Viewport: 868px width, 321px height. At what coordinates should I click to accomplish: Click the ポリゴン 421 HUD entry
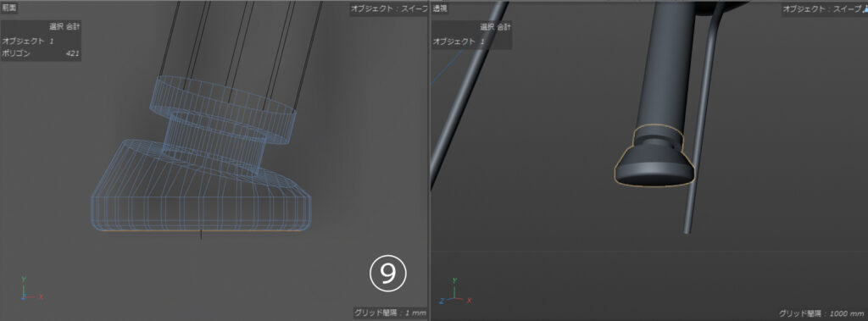(x=41, y=53)
